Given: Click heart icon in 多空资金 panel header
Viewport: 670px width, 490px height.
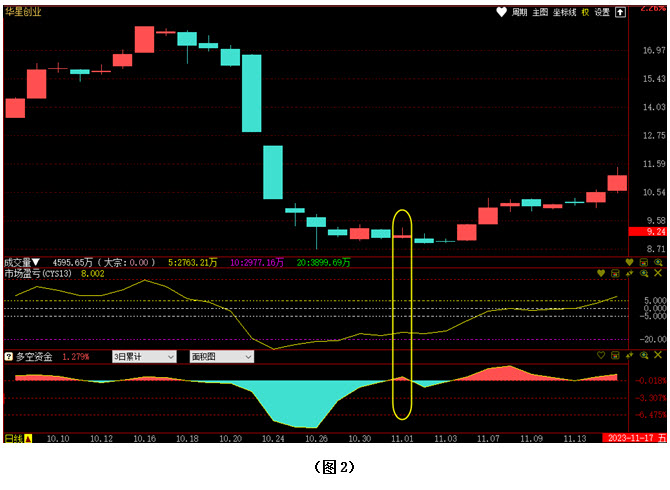Looking at the screenshot, I should (601, 356).
